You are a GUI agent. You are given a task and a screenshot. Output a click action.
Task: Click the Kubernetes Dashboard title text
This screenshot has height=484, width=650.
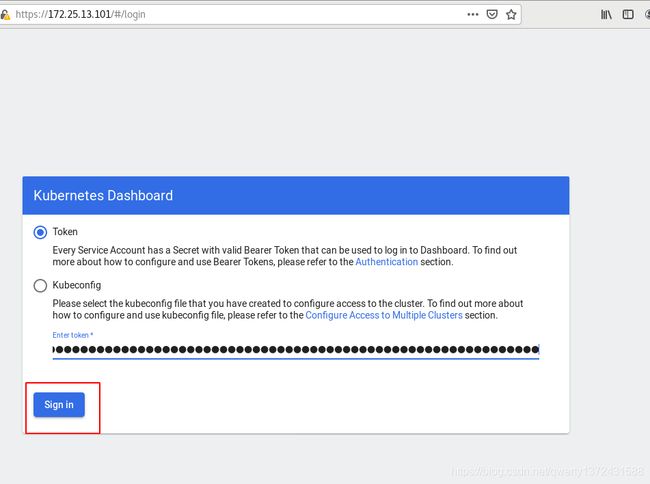[x=103, y=196]
